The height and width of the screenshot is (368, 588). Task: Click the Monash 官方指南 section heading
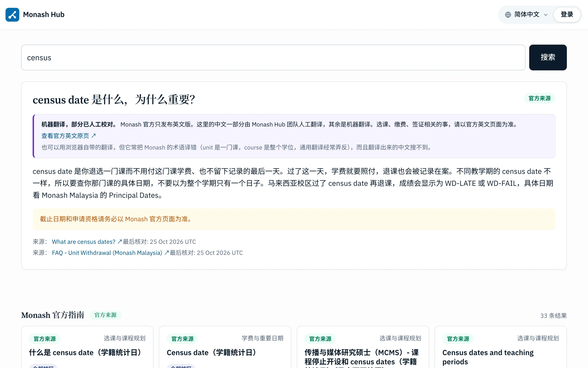click(53, 315)
